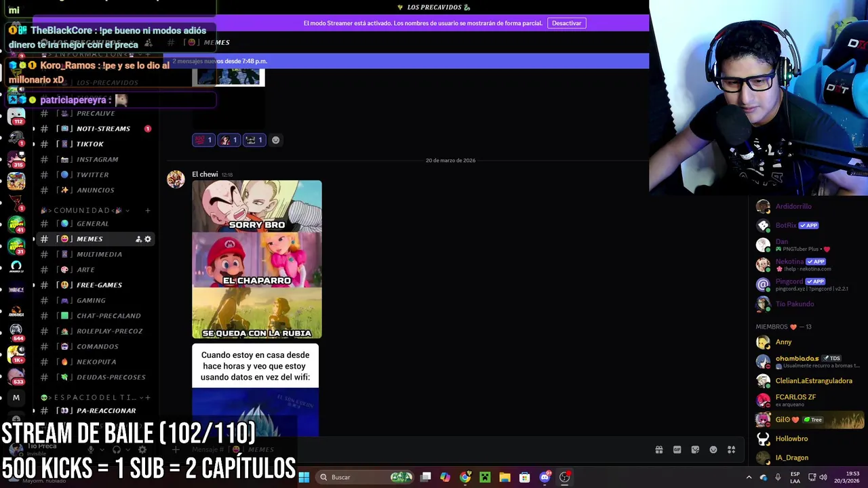Viewport: 868px width, 488px height.
Task: Open the PA-REACCIONAR channel
Action: (x=95, y=411)
